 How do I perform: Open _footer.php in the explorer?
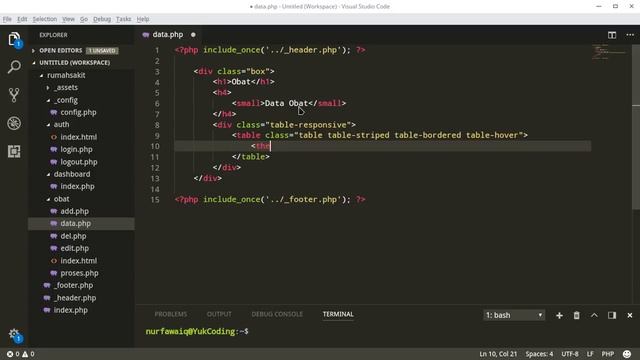(x=73, y=285)
